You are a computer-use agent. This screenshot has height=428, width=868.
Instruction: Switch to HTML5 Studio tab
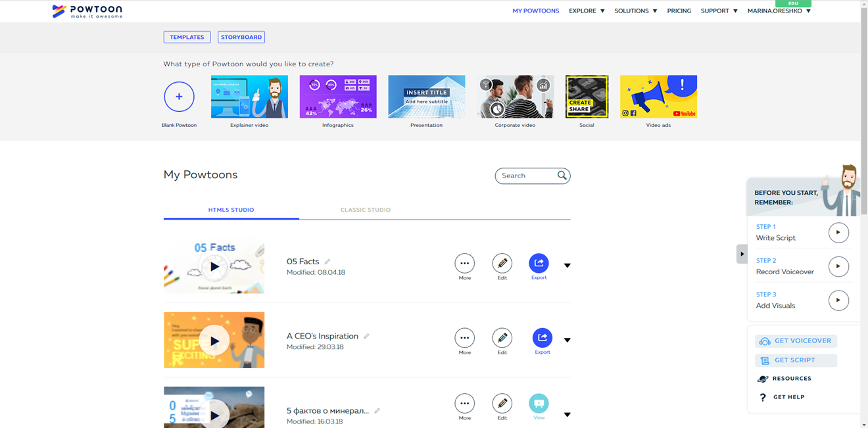click(231, 210)
